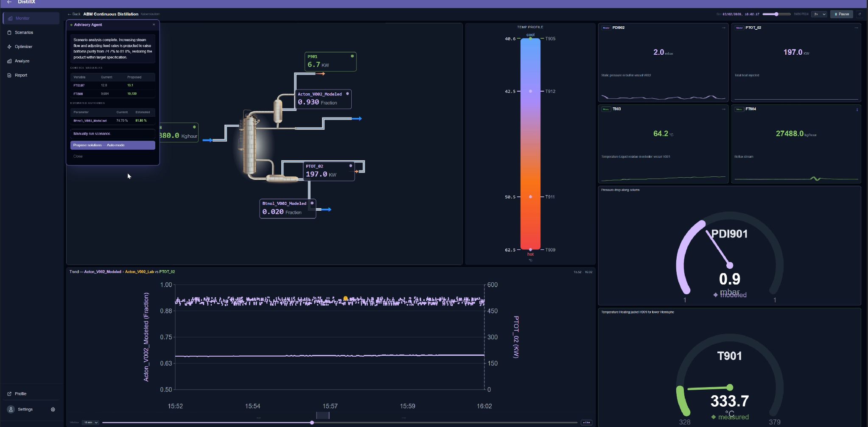The height and width of the screenshot is (427, 868).
Task: Open the trend window 10 min dropdown
Action: point(90,422)
